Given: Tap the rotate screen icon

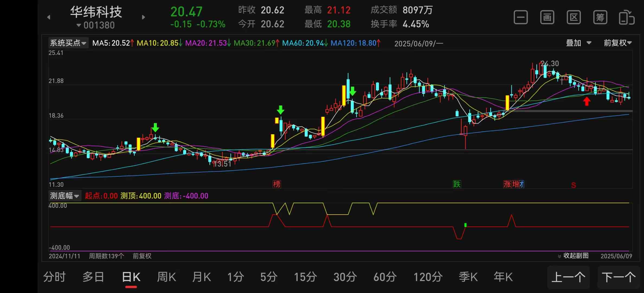Looking at the screenshot, I should coord(627,18).
